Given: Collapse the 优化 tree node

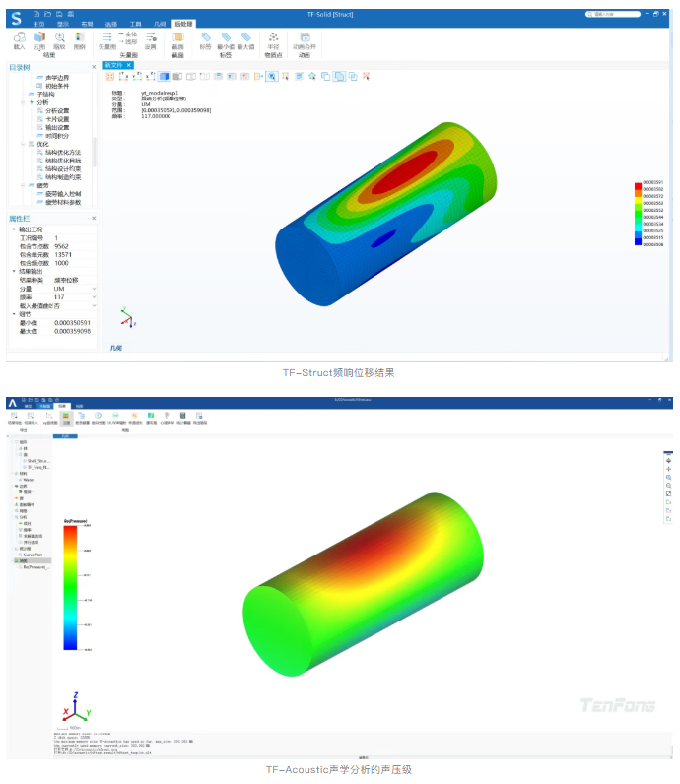Looking at the screenshot, I should coord(23,144).
